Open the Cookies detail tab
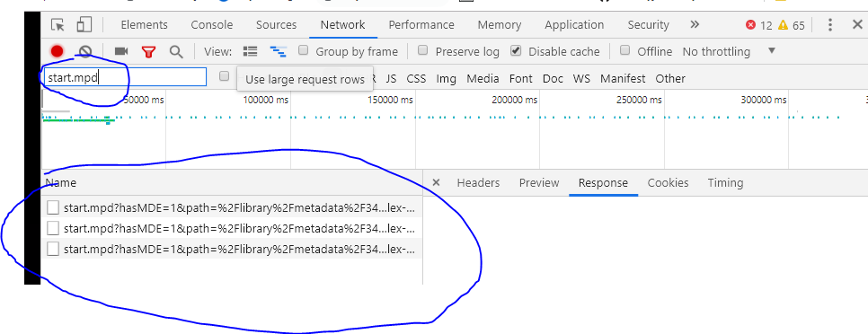 pos(669,182)
